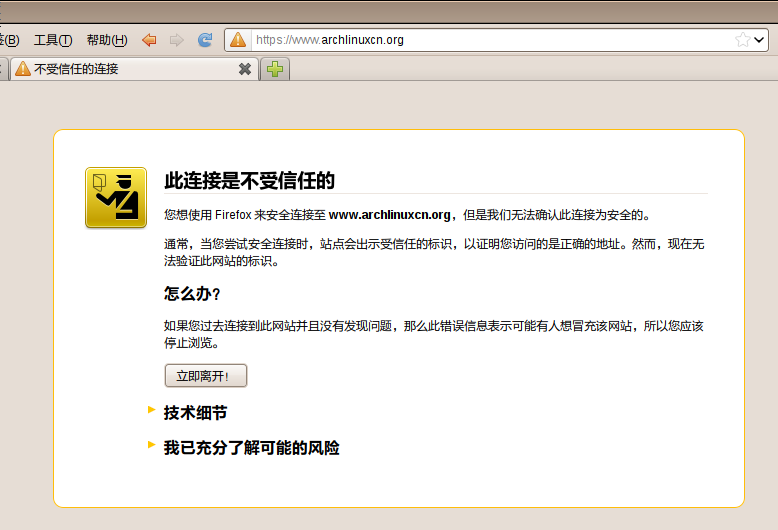This screenshot has height=530, width=778.
Task: Close the 不受信任的连接 tab
Action: [245, 69]
